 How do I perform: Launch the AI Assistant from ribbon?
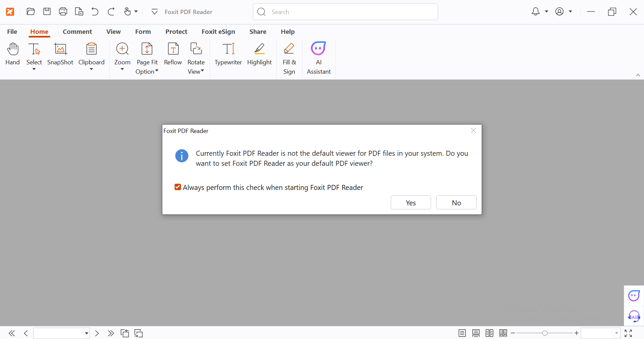tap(319, 59)
